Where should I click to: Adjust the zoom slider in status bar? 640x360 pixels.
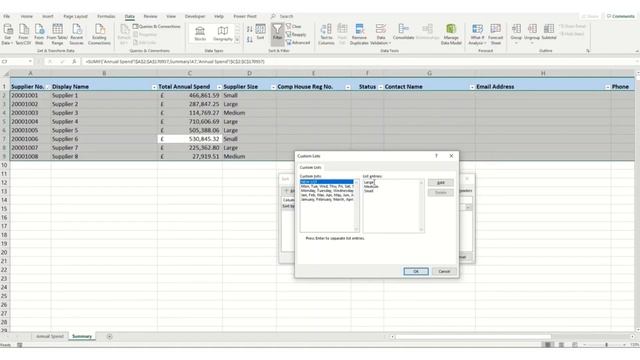pyautogui.click(x=606, y=345)
